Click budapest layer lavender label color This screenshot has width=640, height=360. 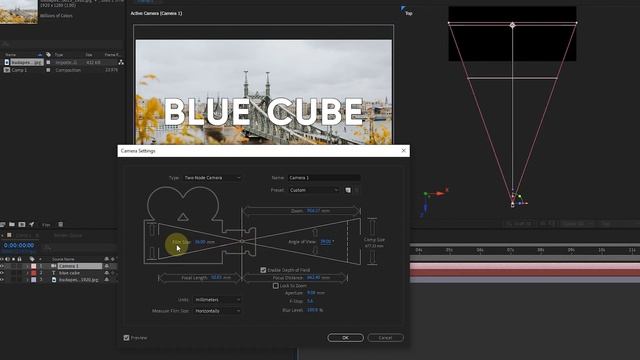coord(33,280)
